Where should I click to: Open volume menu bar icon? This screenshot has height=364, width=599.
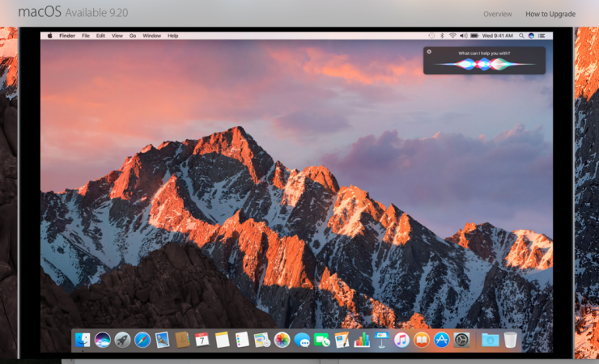(464, 36)
